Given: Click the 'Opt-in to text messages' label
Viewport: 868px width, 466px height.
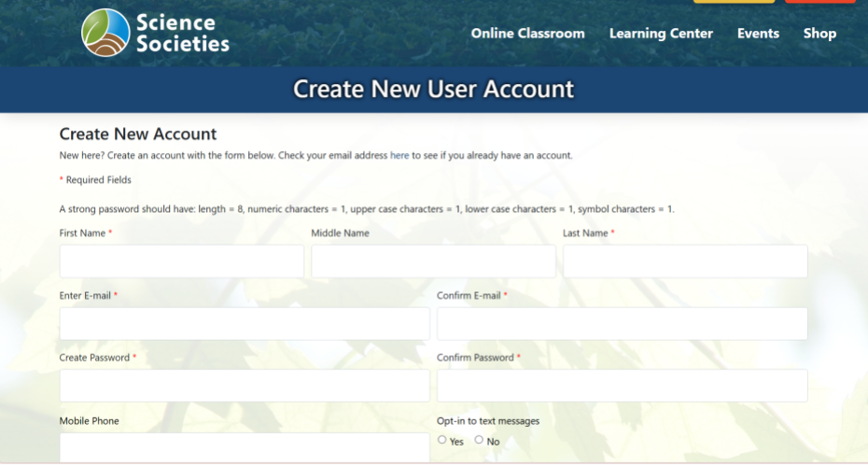Looking at the screenshot, I should tap(488, 421).
